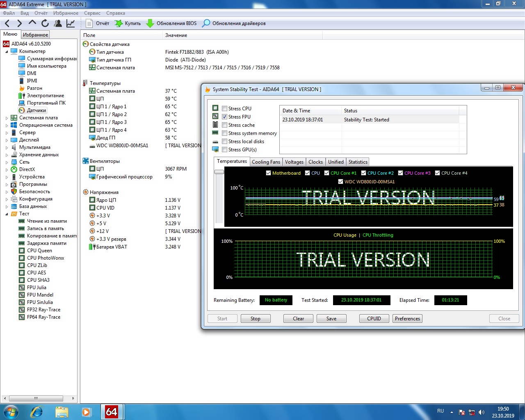
Task: Expand the Мультимедиа tree node
Action: [x=7, y=148]
